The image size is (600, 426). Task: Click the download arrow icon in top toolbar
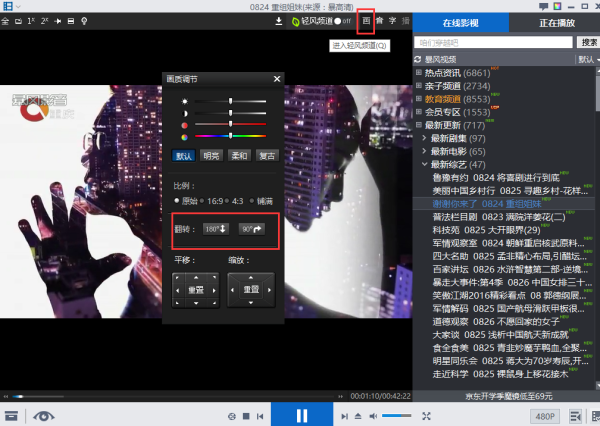(x=279, y=20)
